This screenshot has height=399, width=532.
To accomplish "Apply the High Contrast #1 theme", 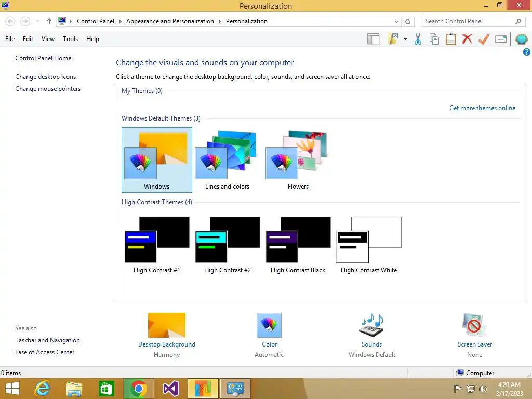I will click(157, 245).
